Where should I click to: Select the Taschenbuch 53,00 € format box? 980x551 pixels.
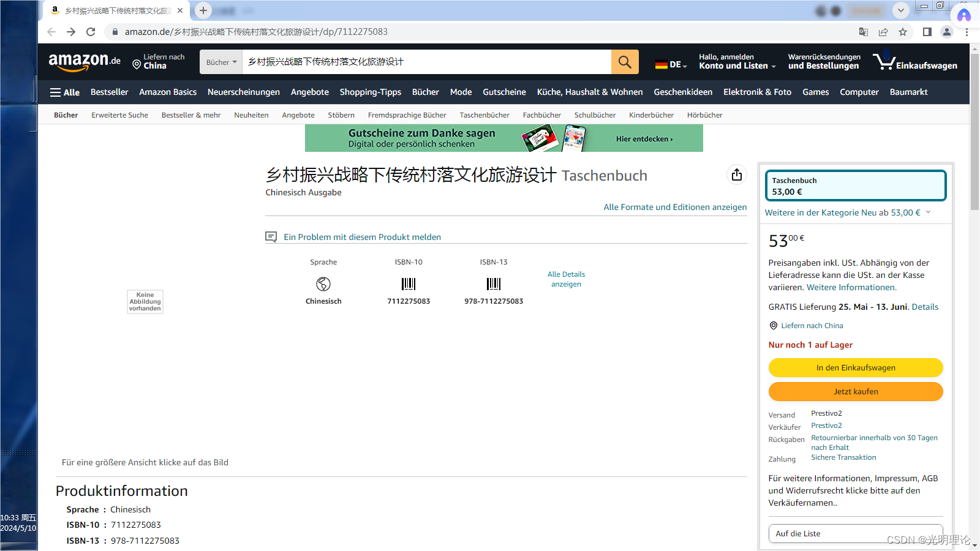tap(856, 186)
